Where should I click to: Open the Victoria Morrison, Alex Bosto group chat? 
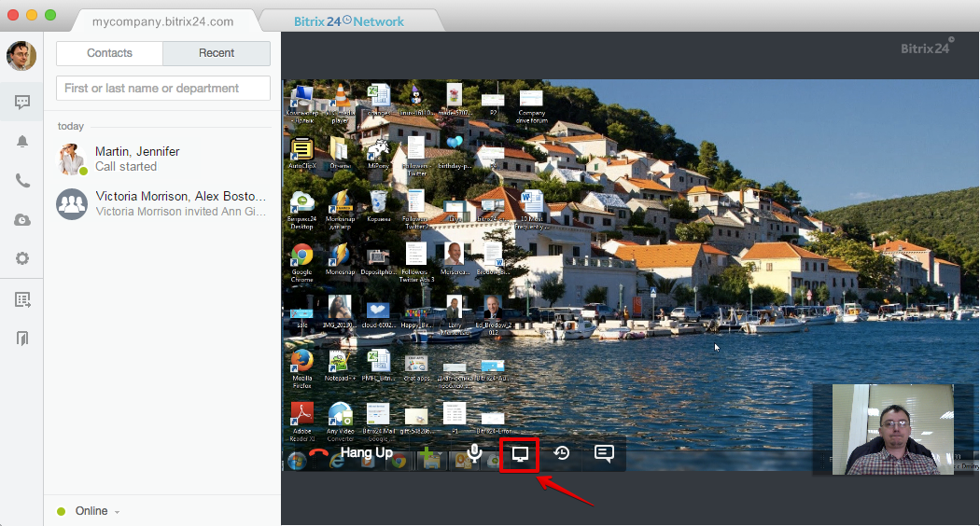(162, 203)
